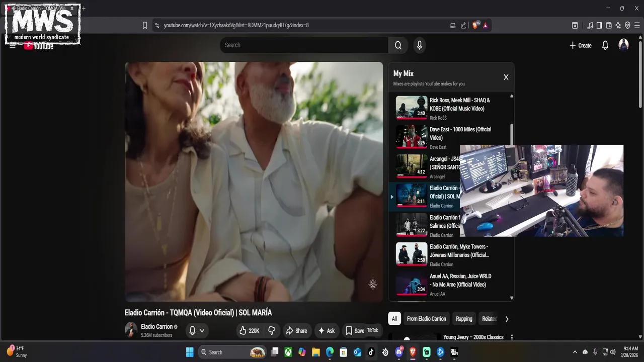Open Brave Rewards triangle icon
Viewport: 644px width, 362px height.
(486, 25)
